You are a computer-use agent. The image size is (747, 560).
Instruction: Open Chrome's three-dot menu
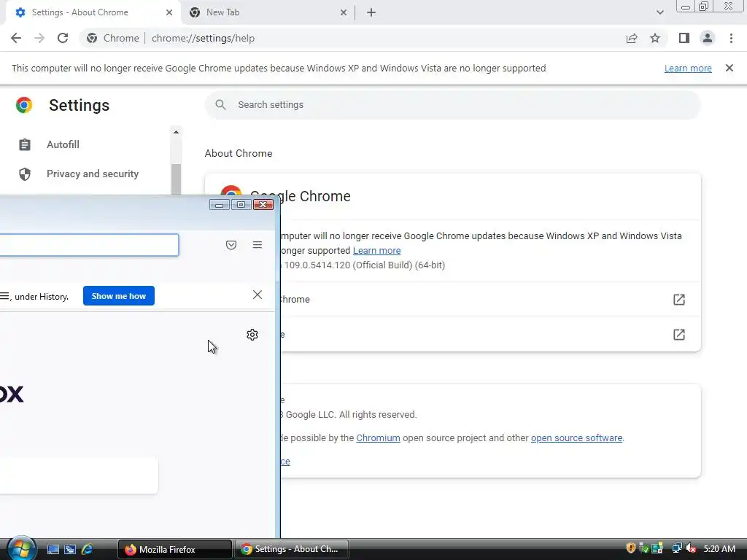731,38
